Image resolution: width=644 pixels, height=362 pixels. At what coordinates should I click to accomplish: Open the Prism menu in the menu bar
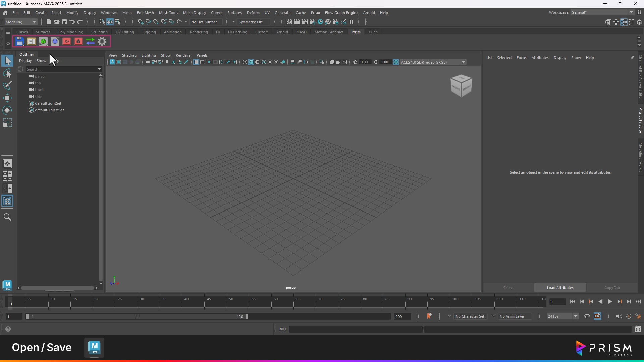[315, 13]
